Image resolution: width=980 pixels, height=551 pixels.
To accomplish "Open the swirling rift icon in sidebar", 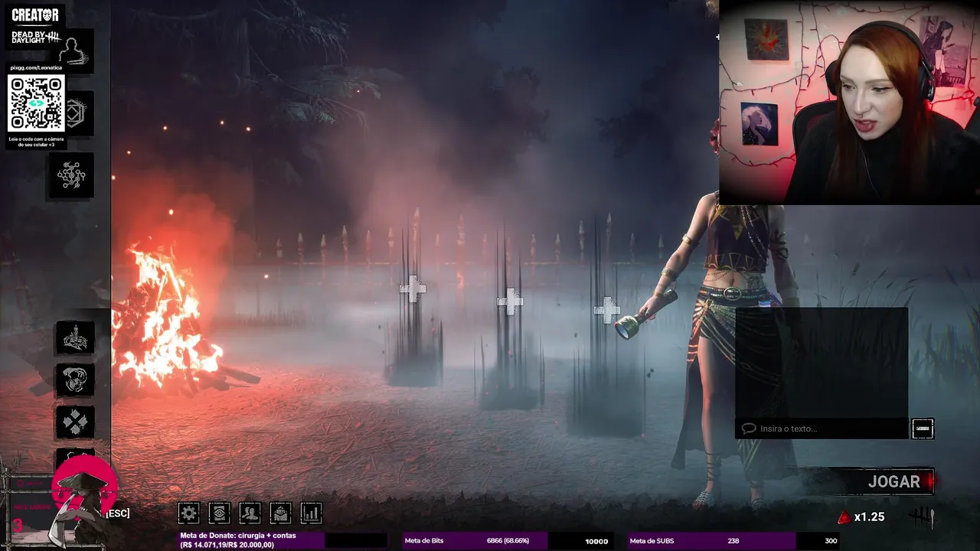I will 75,380.
